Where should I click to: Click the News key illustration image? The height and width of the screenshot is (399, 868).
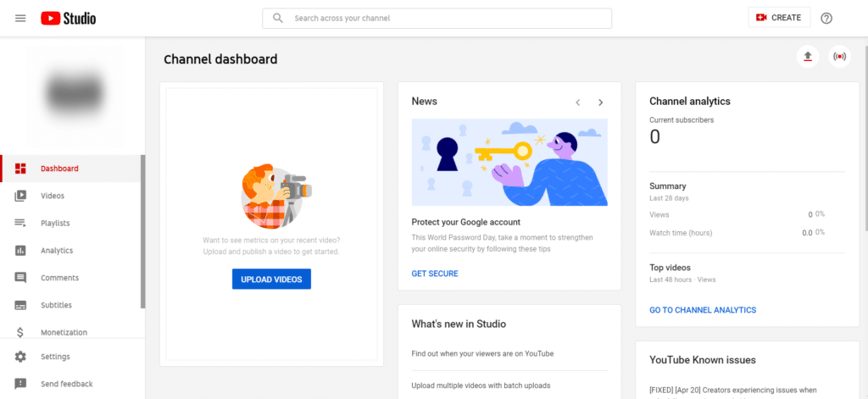[x=509, y=162]
